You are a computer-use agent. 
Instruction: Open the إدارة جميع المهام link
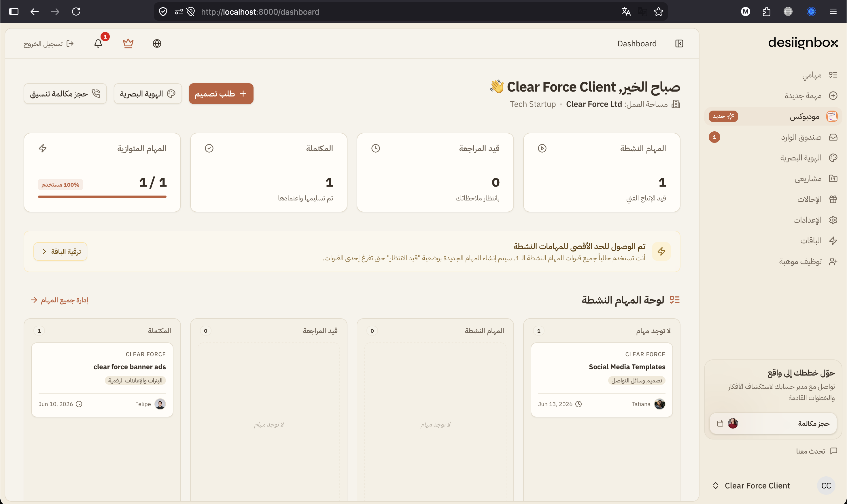(x=60, y=300)
